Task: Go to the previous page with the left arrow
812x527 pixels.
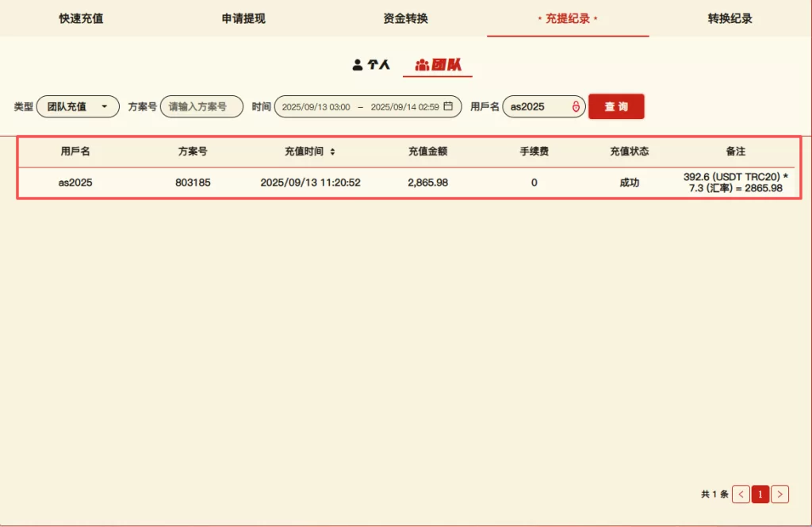Action: pyautogui.click(x=741, y=494)
